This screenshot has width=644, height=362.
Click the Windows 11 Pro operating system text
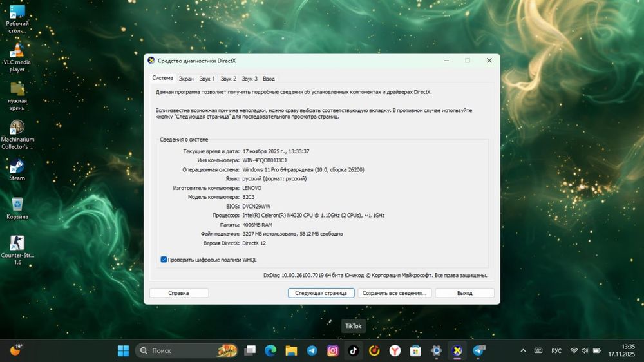pyautogui.click(x=303, y=169)
